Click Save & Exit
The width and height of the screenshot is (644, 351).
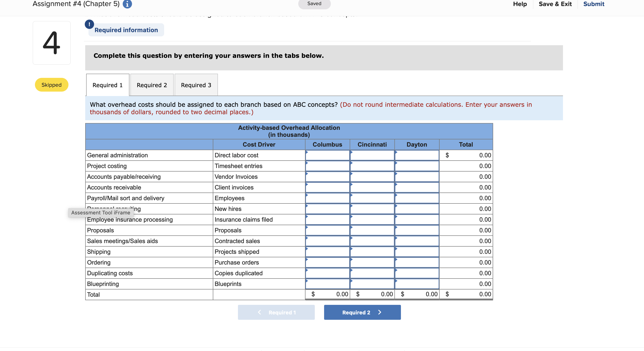(x=555, y=4)
